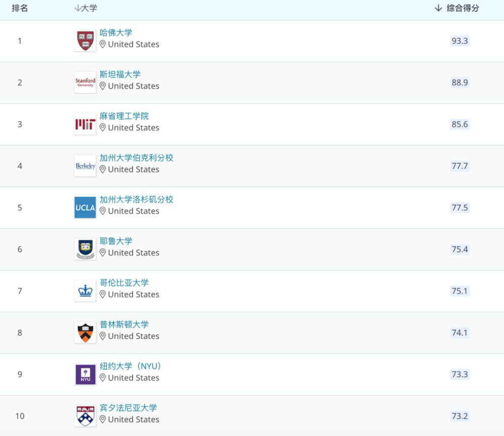Screen dimensions: 504x436
Task: Click location pin icon under 纽约大学 (NYU)
Action: pos(102,378)
